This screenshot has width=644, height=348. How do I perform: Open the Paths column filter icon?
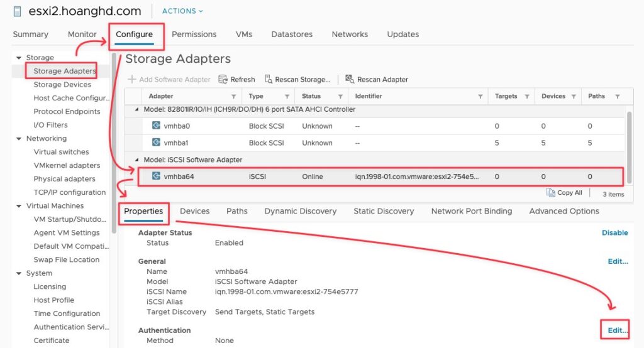[x=618, y=97]
